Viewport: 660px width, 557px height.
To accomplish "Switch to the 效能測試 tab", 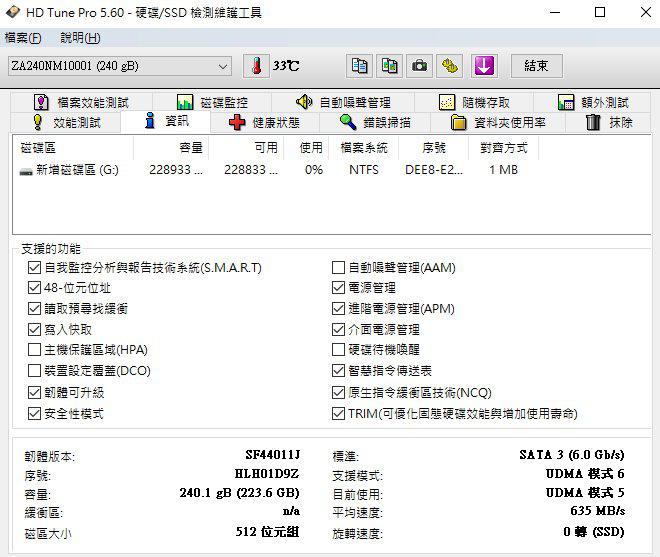I will (66, 123).
